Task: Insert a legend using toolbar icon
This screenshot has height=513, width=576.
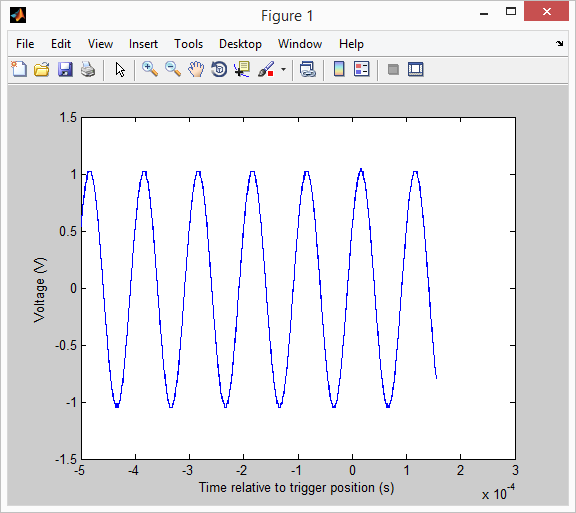Action: 361,69
